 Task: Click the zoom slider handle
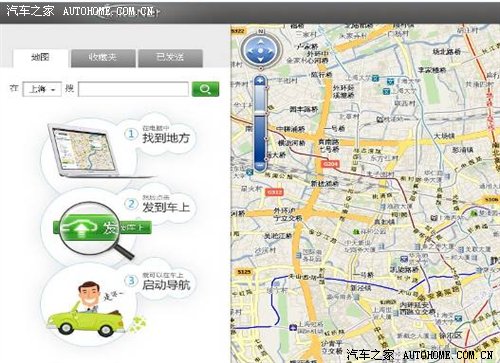pos(260,114)
